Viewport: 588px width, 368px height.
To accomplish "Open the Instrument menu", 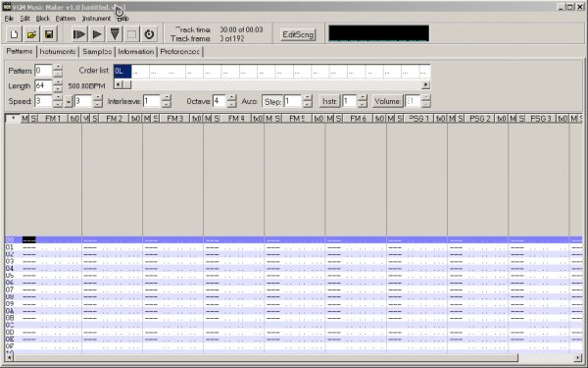I will (x=96, y=19).
